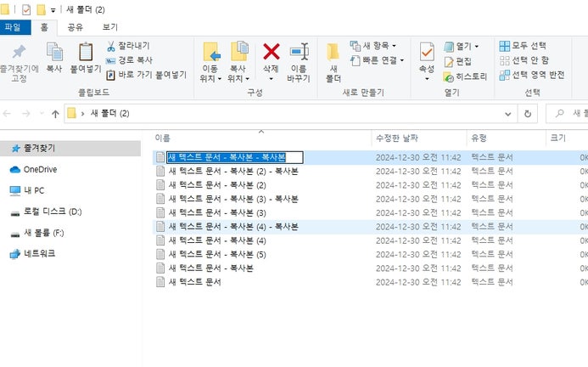
Task: Click the filename rename edit box
Action: coord(235,157)
